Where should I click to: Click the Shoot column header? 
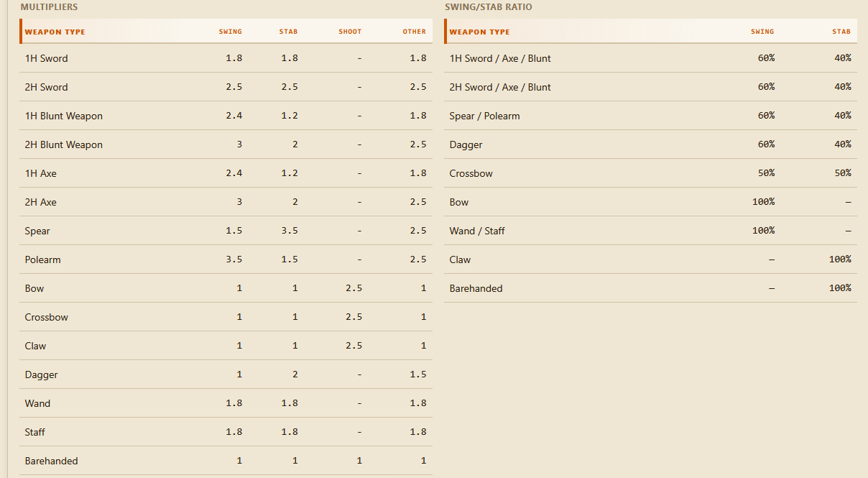coord(350,32)
